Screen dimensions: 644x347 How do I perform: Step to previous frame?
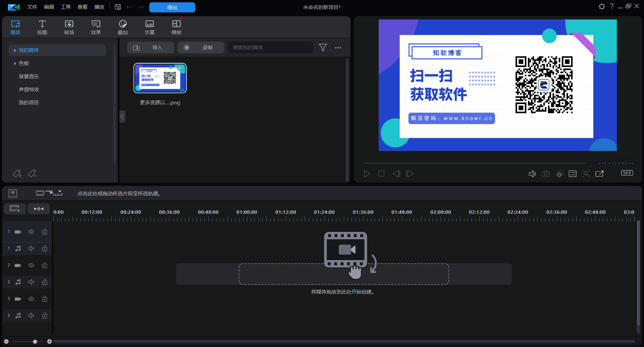396,174
